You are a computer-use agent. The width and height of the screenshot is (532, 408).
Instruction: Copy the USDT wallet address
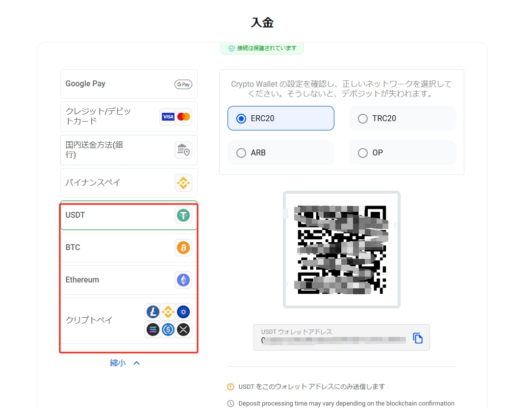click(418, 338)
